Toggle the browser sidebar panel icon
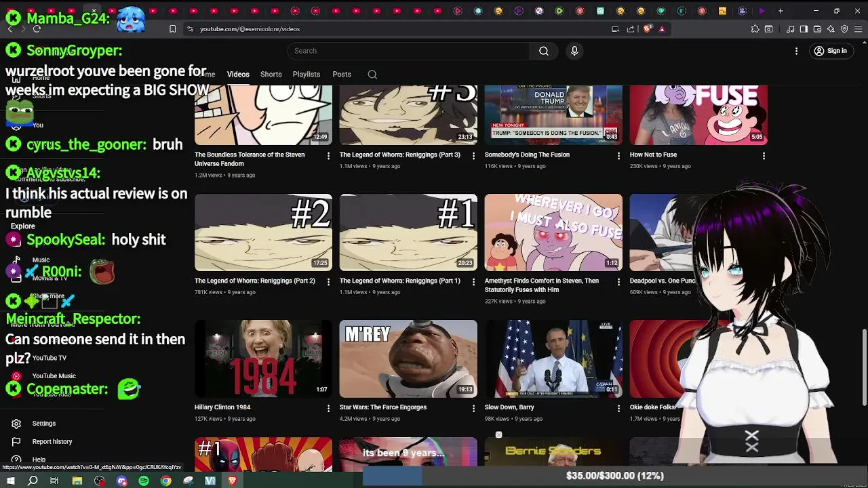 point(804,29)
